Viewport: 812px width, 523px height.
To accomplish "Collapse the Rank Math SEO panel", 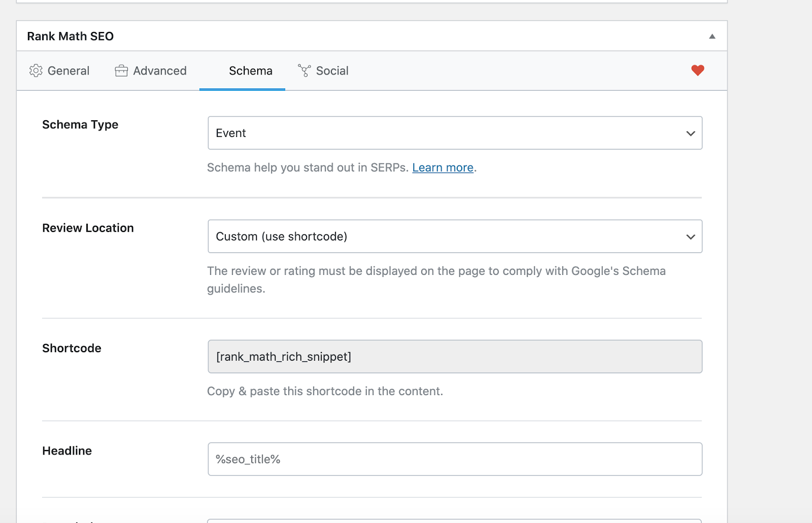I will click(712, 36).
